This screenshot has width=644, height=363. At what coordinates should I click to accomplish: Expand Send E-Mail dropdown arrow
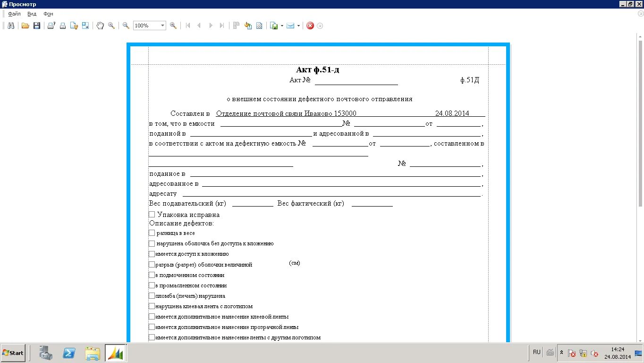[x=298, y=26]
